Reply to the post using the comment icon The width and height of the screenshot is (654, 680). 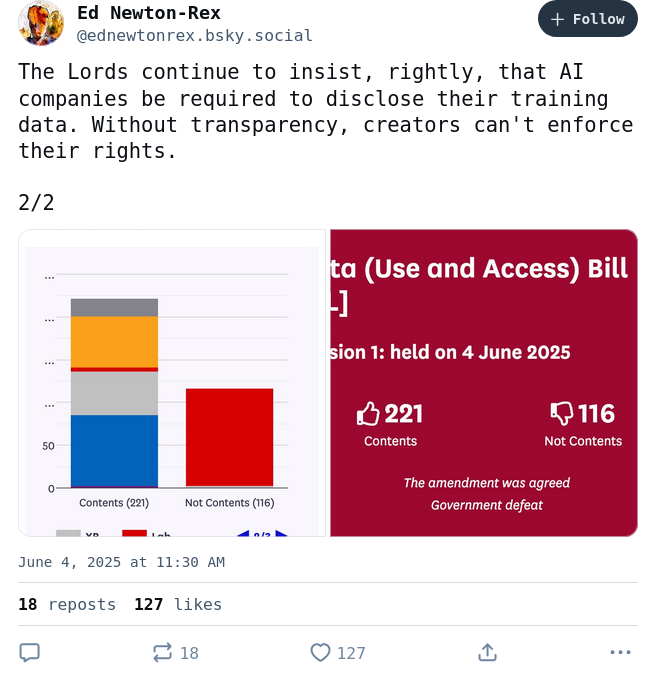[x=29, y=652]
